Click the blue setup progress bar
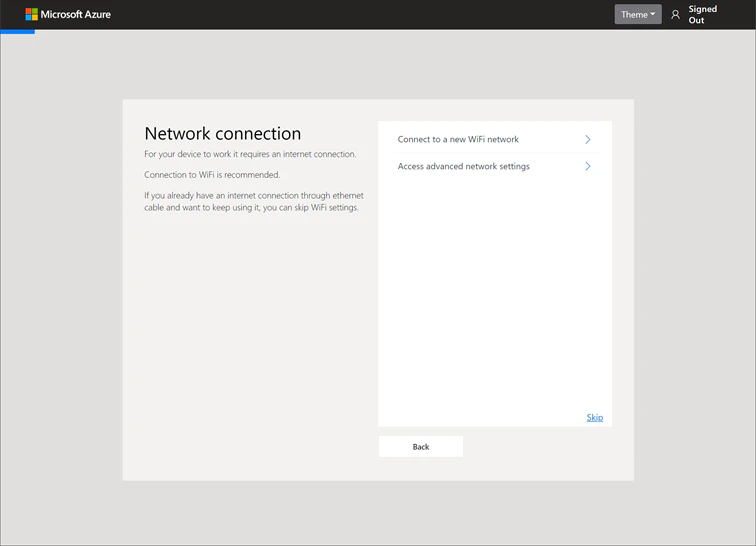This screenshot has width=756, height=546. [x=17, y=32]
